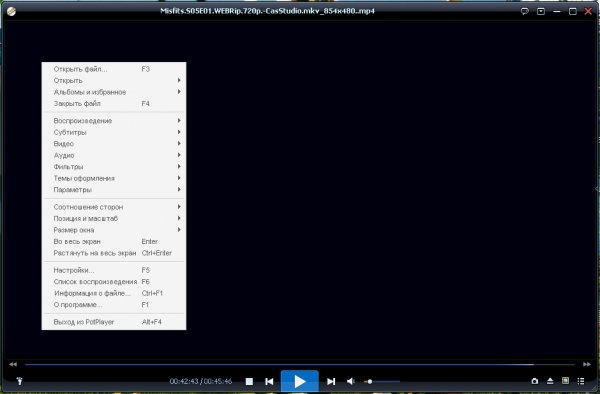
Task: Expand 'Альбомы и избранное' submenu
Action: click(114, 92)
